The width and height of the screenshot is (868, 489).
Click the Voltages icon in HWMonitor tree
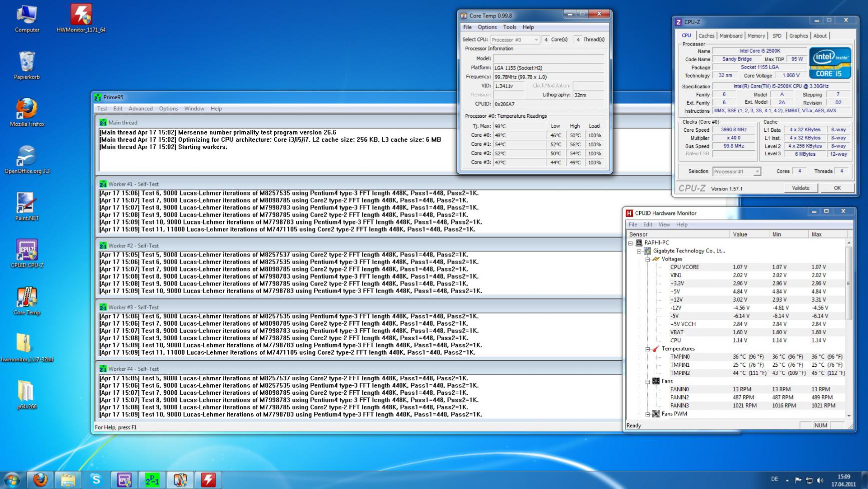coord(656,259)
